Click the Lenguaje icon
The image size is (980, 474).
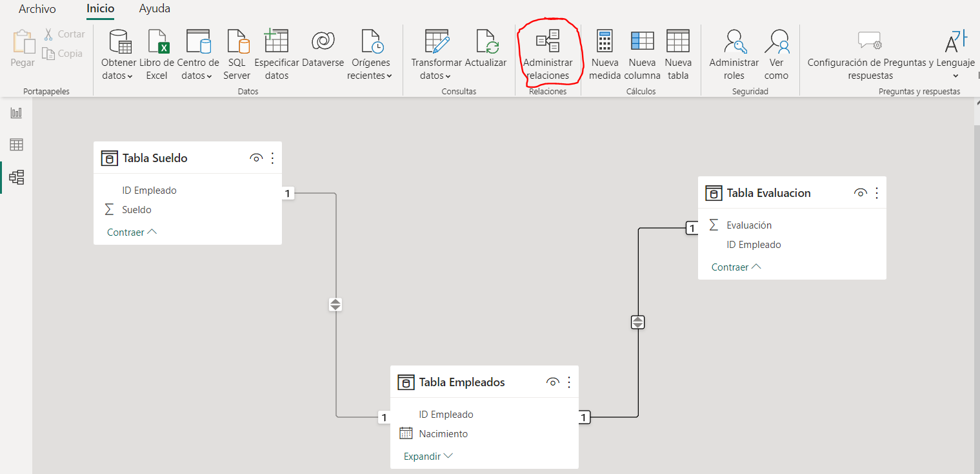pos(955,41)
